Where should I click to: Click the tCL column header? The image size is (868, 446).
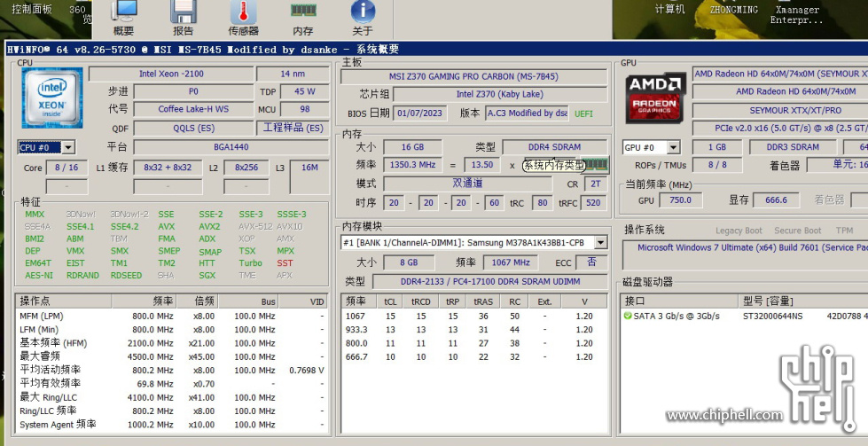pos(390,301)
